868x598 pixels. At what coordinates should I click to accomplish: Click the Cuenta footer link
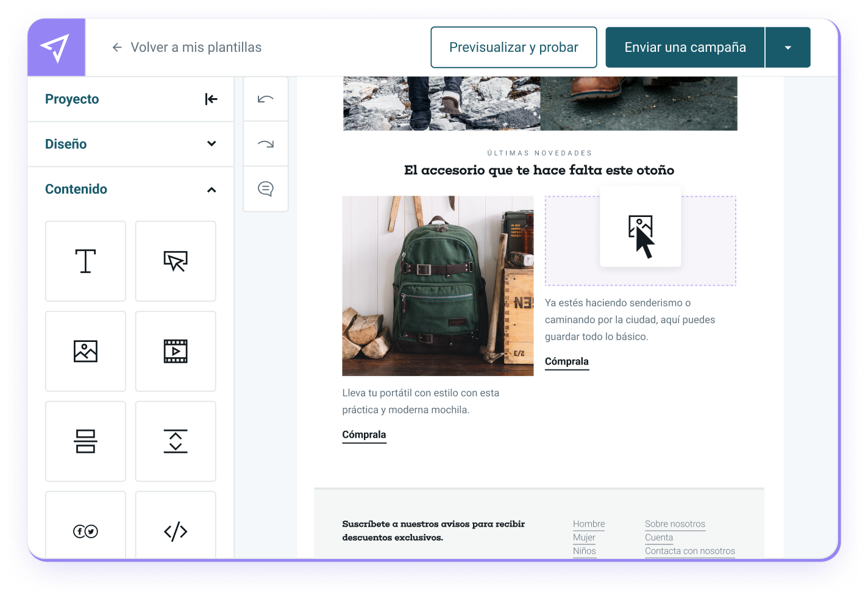(x=659, y=538)
